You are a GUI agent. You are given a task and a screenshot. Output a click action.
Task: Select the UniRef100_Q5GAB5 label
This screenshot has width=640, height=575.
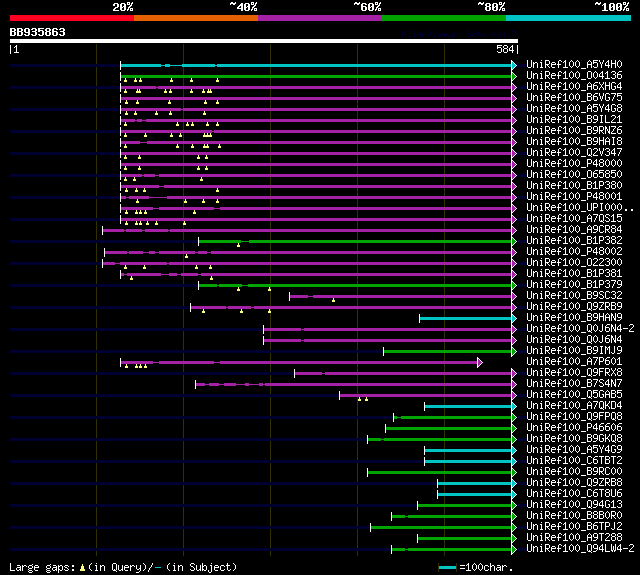tap(574, 395)
